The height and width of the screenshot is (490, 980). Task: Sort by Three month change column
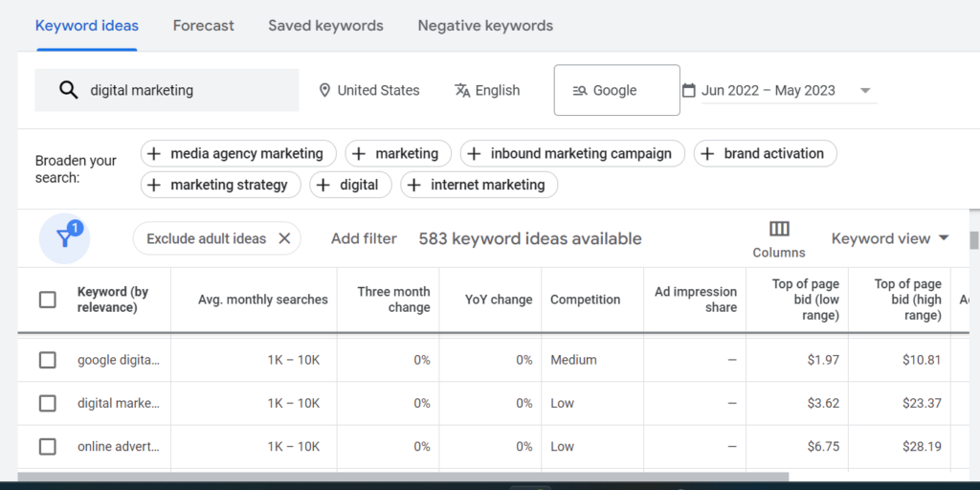click(x=393, y=300)
